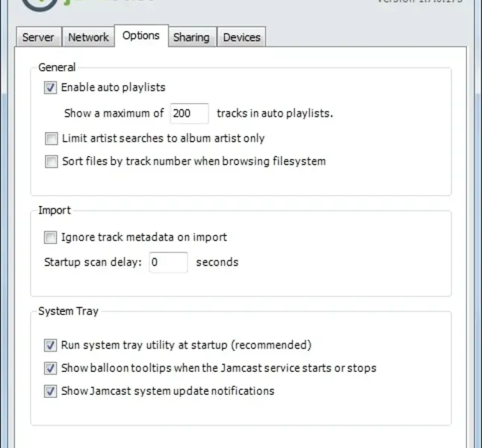Click the Jamcast logo icon
Image resolution: width=482 pixels, height=448 pixels.
coord(37,4)
